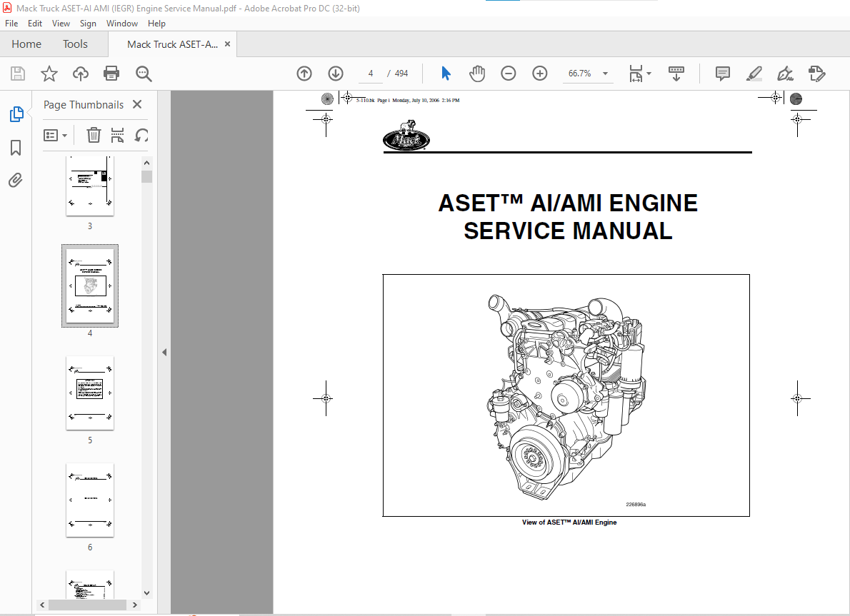This screenshot has height=616, width=850.
Task: Close the Page Thumbnails panel
Action: pyautogui.click(x=137, y=104)
